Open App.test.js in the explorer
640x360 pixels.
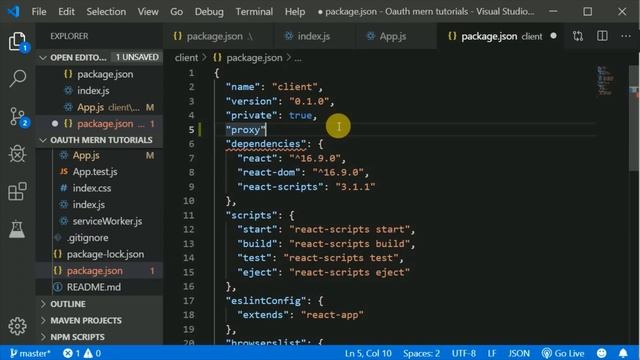(99, 172)
